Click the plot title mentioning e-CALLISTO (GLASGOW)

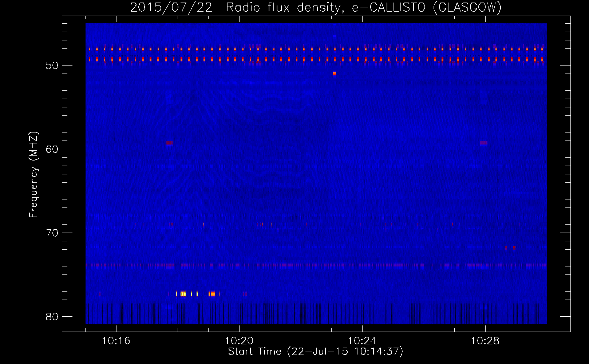(316, 7)
